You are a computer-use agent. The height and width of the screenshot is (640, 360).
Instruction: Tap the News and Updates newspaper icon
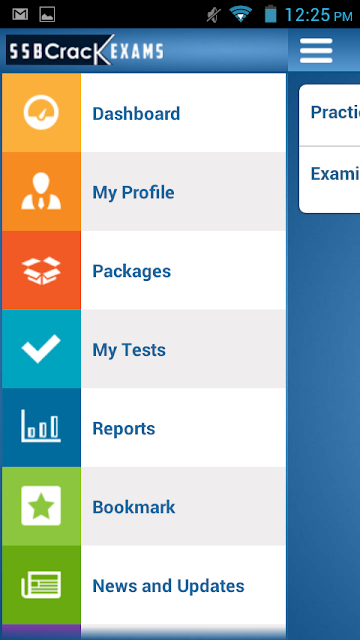[x=41, y=584]
